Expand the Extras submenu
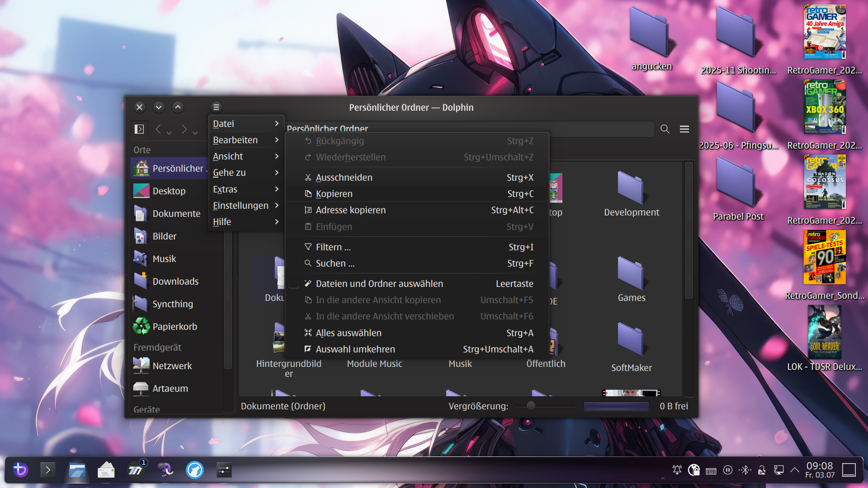 (x=246, y=189)
